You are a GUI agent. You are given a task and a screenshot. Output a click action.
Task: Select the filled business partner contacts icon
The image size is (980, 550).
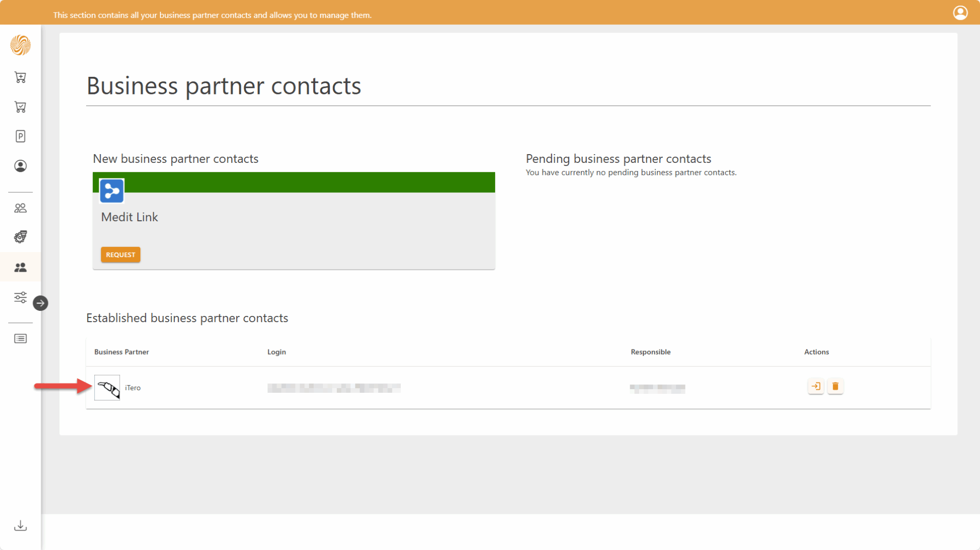coord(21,268)
